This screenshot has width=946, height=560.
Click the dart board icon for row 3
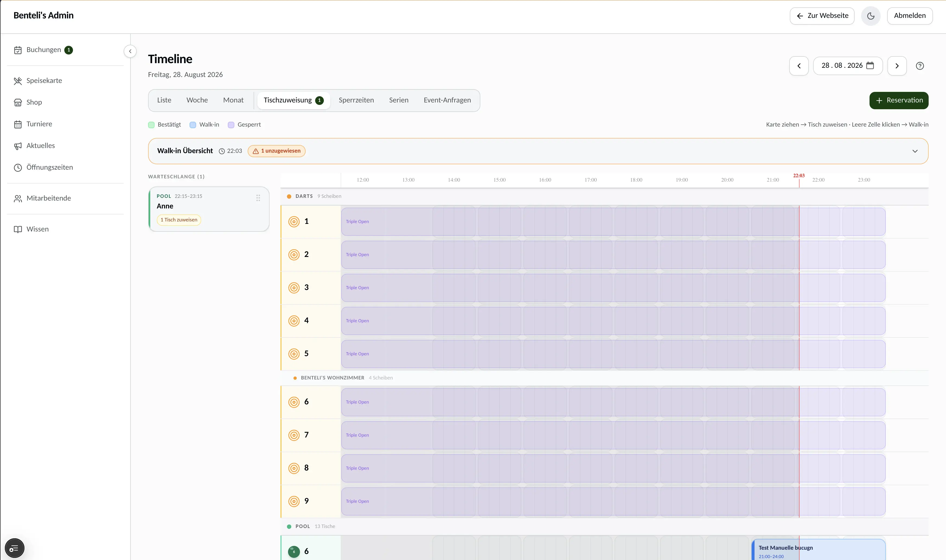(x=294, y=288)
